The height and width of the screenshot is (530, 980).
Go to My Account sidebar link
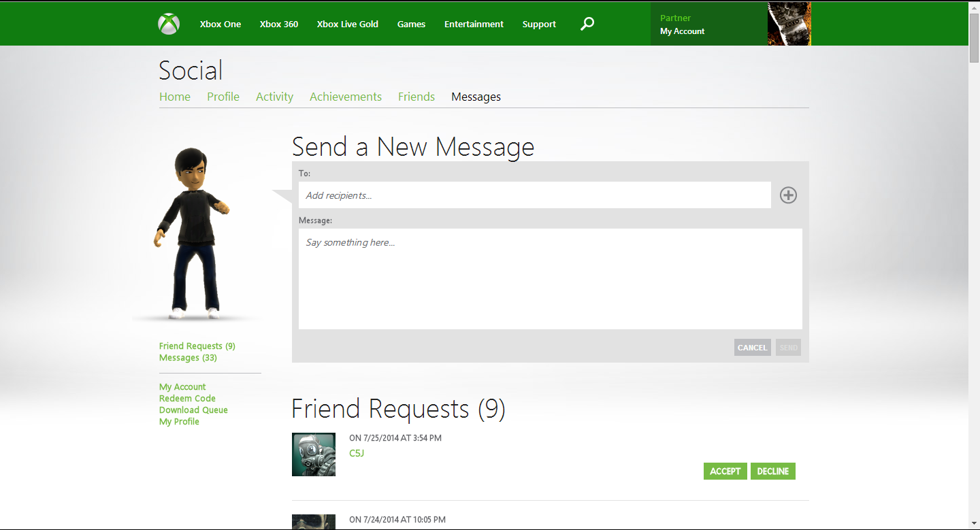(x=182, y=387)
